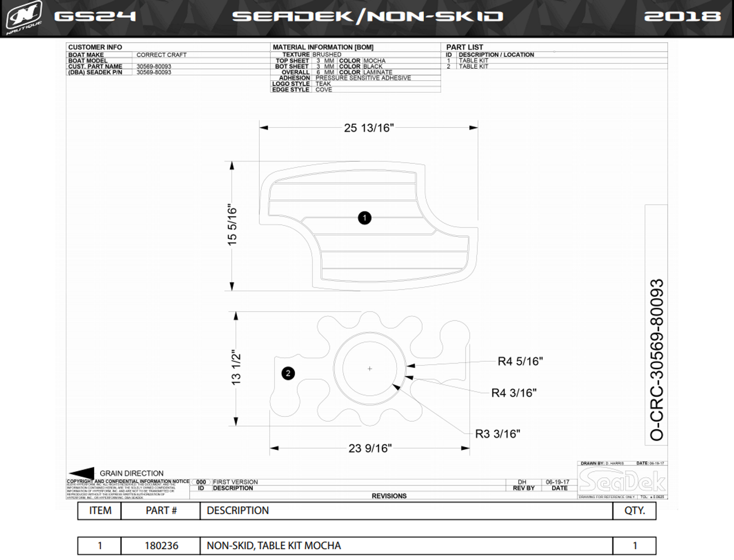
Task: Select the 15 5/16" height dimension
Action: click(x=232, y=226)
